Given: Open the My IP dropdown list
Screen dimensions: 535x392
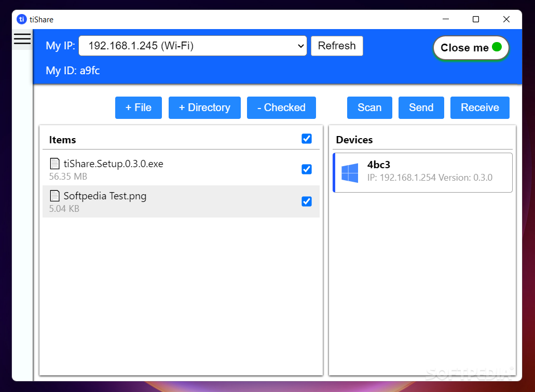Looking at the screenshot, I should [193, 46].
